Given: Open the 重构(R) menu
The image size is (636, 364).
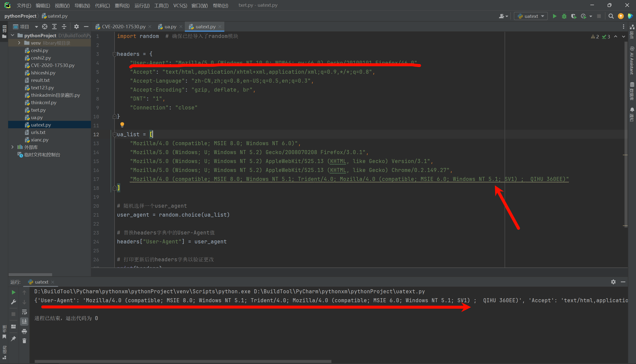Looking at the screenshot, I should tap(122, 5).
